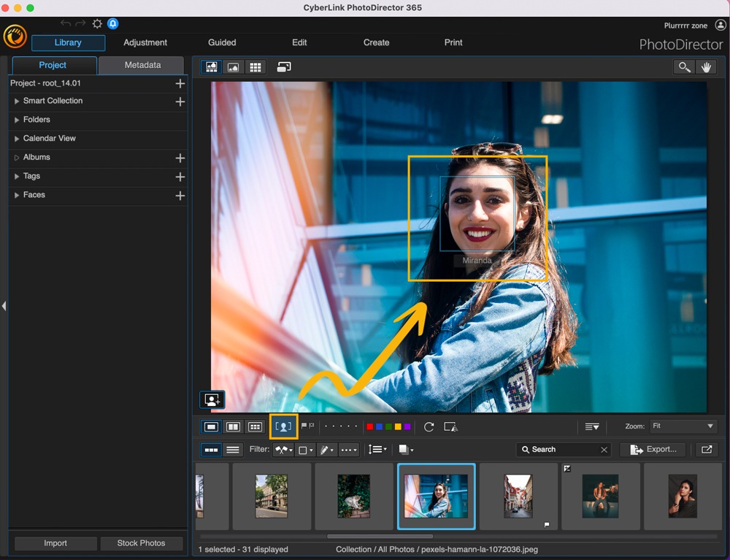
Task: Click the Import button
Action: tap(55, 543)
